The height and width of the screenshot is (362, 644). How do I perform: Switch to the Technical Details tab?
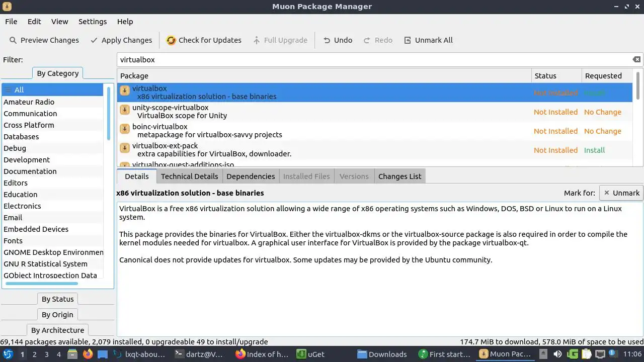tap(189, 176)
